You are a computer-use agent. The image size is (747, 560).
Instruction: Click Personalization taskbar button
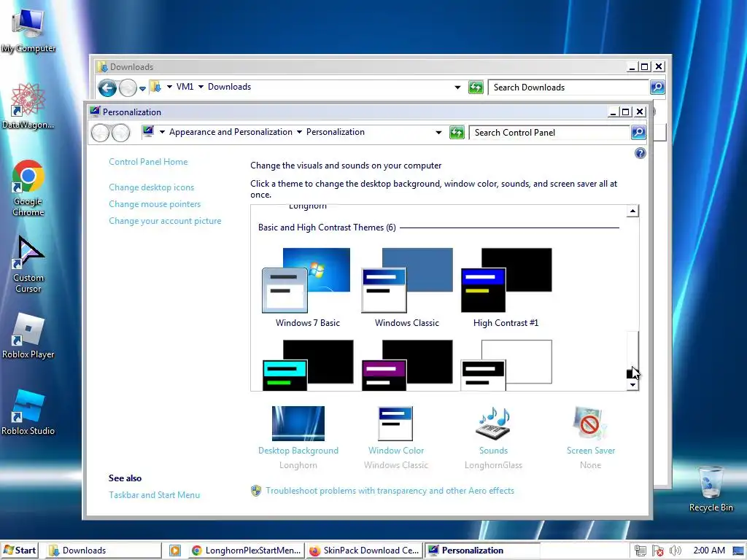click(482, 551)
